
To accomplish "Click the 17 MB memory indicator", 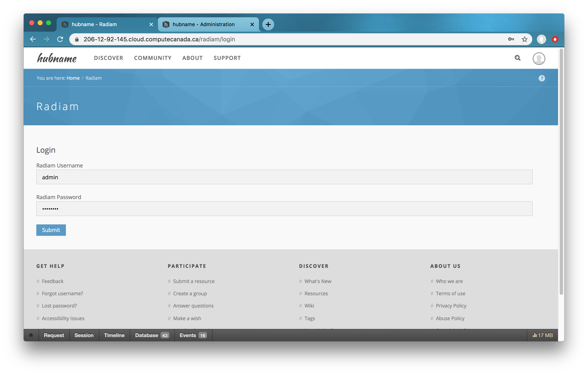I will (x=543, y=335).
